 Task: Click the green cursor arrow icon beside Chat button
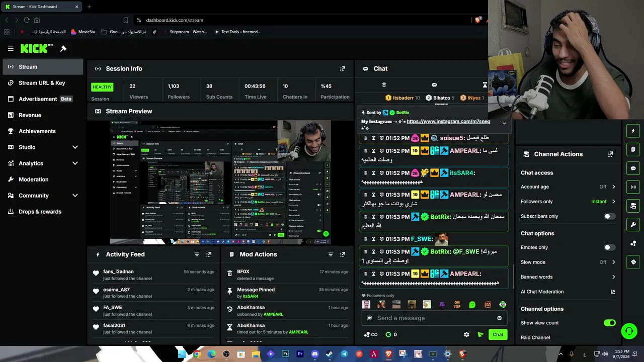[x=480, y=334]
